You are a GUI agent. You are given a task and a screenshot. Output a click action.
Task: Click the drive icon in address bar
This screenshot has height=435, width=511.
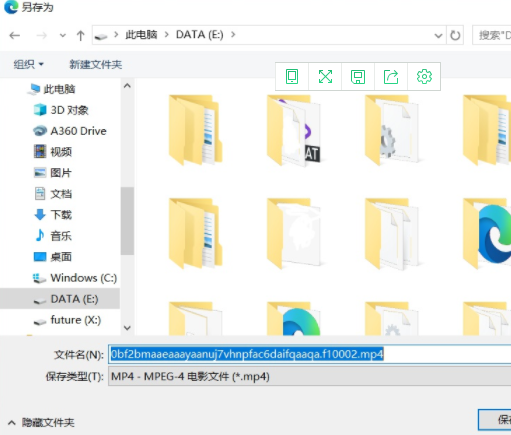(101, 36)
